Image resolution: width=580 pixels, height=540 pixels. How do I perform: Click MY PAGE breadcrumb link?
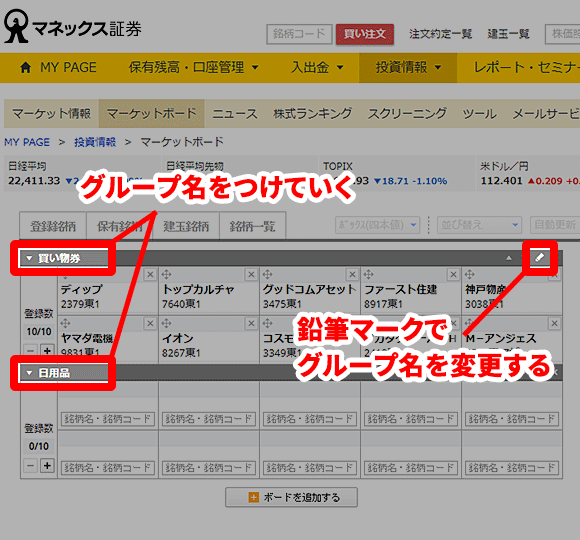pyautogui.click(x=27, y=142)
